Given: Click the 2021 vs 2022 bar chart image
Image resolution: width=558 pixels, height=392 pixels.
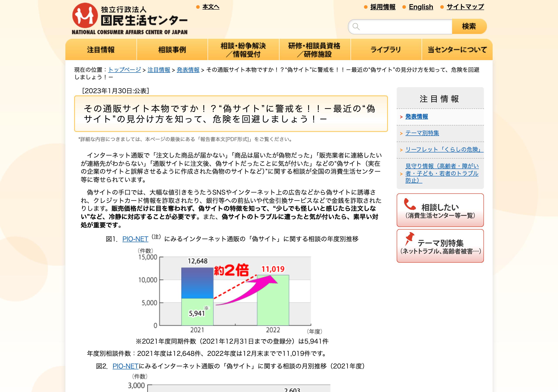Looking at the screenshot, I should point(230,291).
